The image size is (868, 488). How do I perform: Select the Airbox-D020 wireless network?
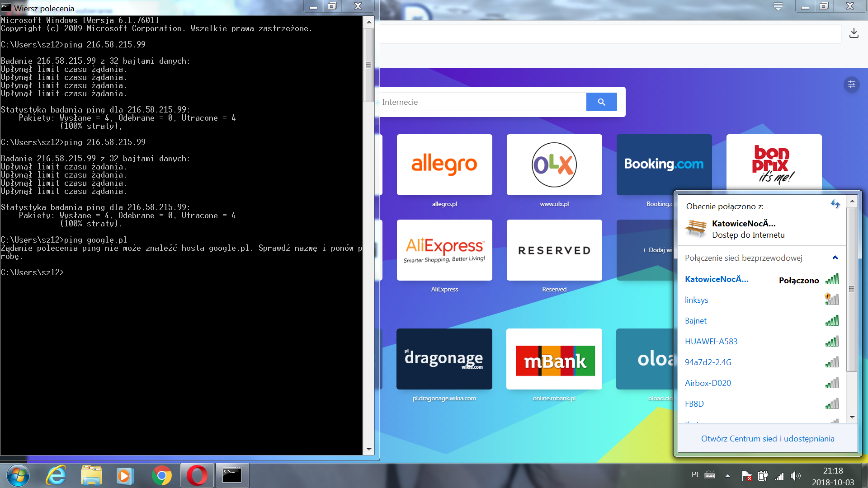point(762,383)
